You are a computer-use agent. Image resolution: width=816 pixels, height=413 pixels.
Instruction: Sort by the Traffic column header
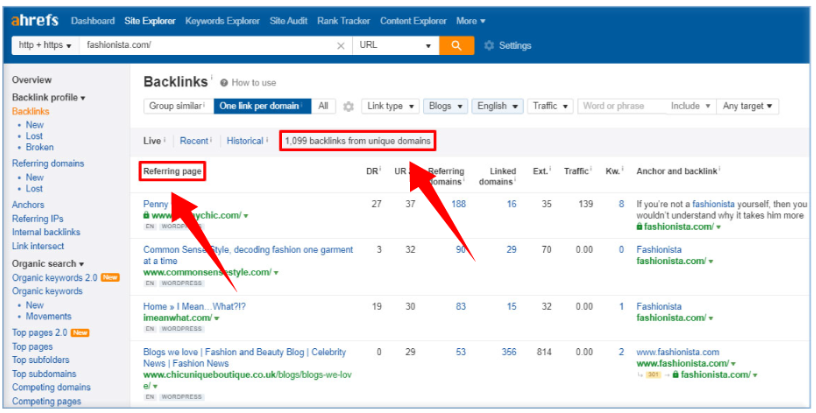[578, 171]
